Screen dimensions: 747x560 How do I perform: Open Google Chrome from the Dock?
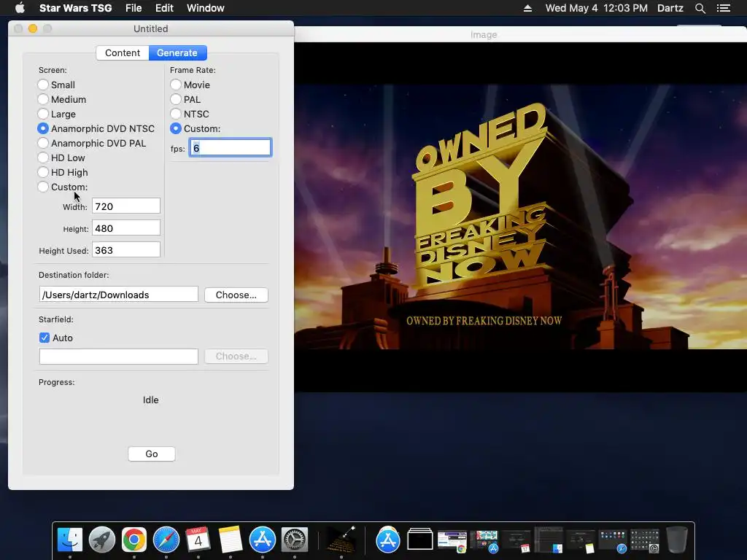[134, 540]
